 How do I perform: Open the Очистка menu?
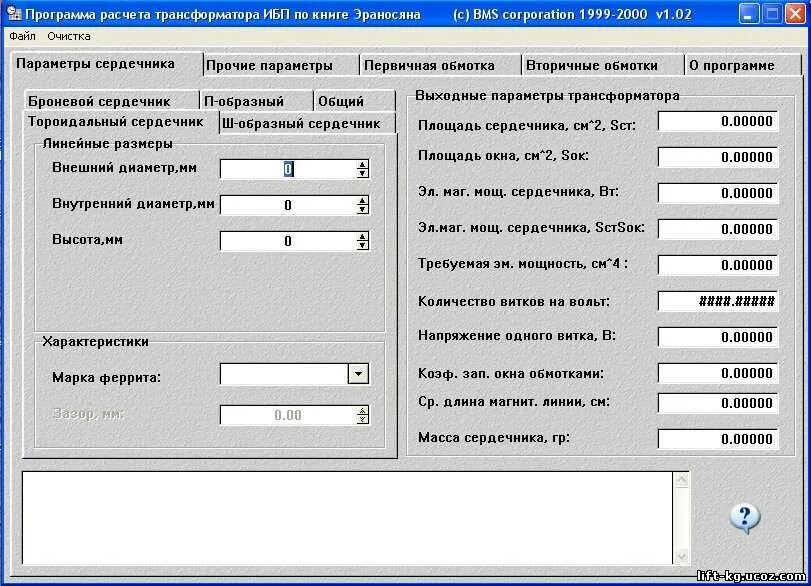(69, 36)
